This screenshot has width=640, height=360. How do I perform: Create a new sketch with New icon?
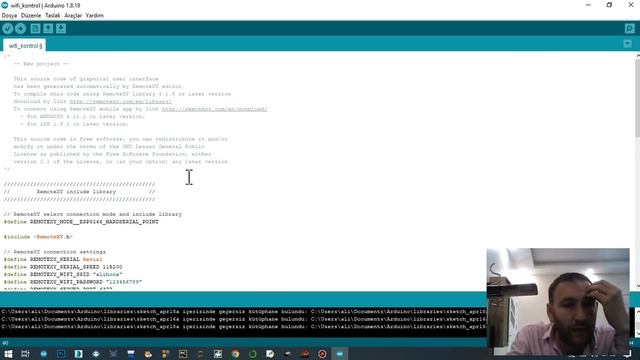[36, 29]
